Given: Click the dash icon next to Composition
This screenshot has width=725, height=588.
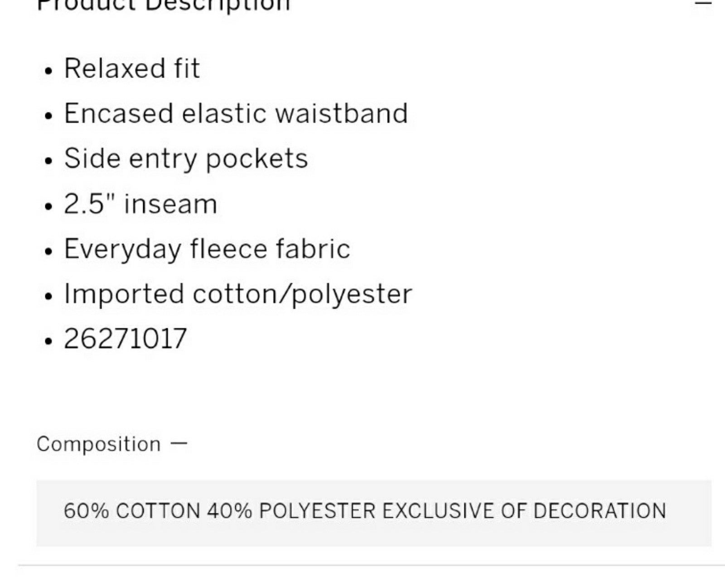Looking at the screenshot, I should pos(179,443).
